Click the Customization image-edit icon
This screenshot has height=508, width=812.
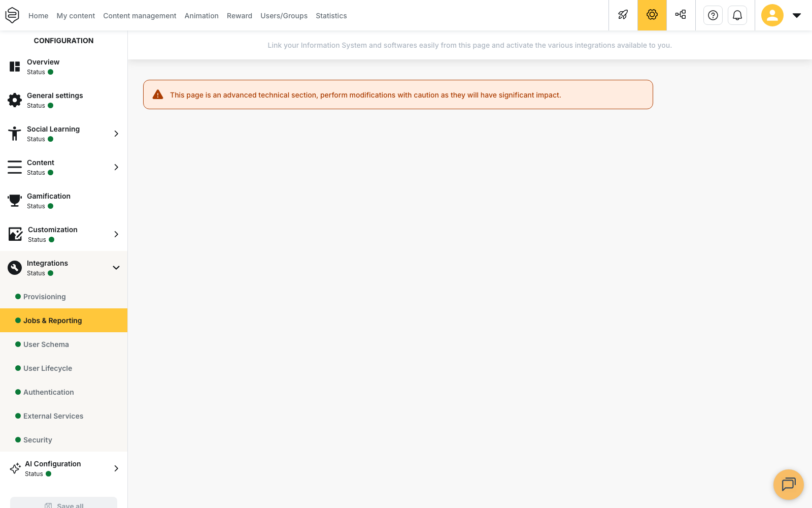pos(15,234)
